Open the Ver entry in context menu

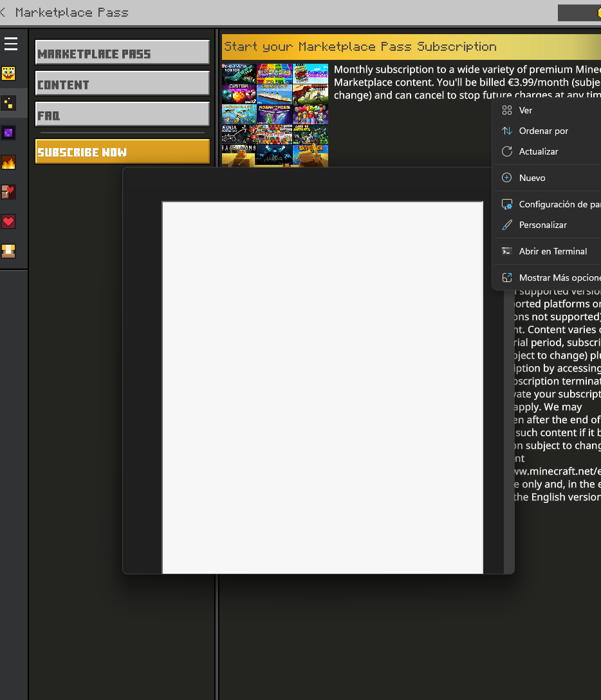[x=548, y=110]
